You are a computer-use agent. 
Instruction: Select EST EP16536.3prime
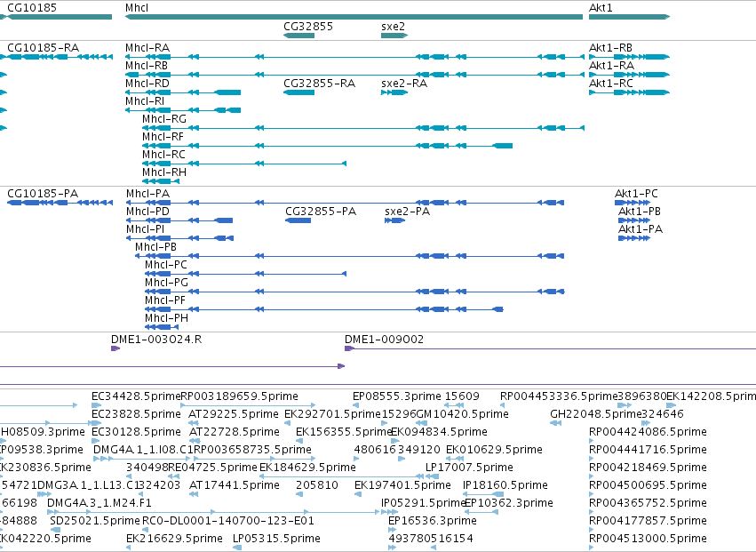tap(393, 530)
